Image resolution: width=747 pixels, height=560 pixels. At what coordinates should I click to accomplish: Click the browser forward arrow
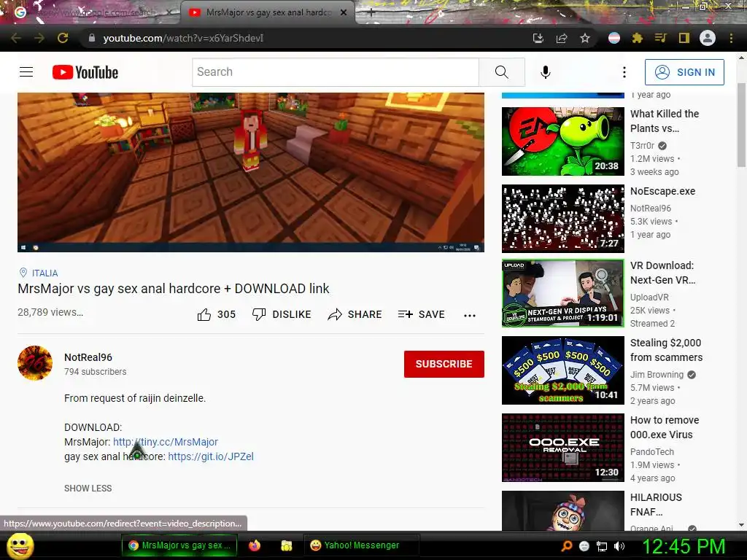39,38
